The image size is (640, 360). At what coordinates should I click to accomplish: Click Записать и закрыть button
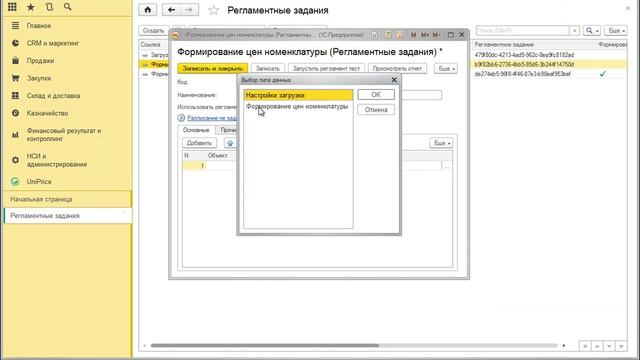click(x=212, y=69)
